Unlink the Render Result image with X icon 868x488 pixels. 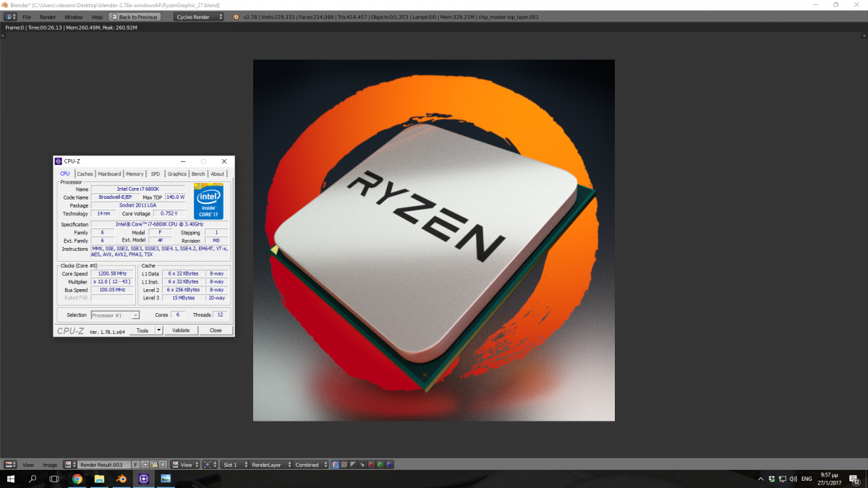163,465
